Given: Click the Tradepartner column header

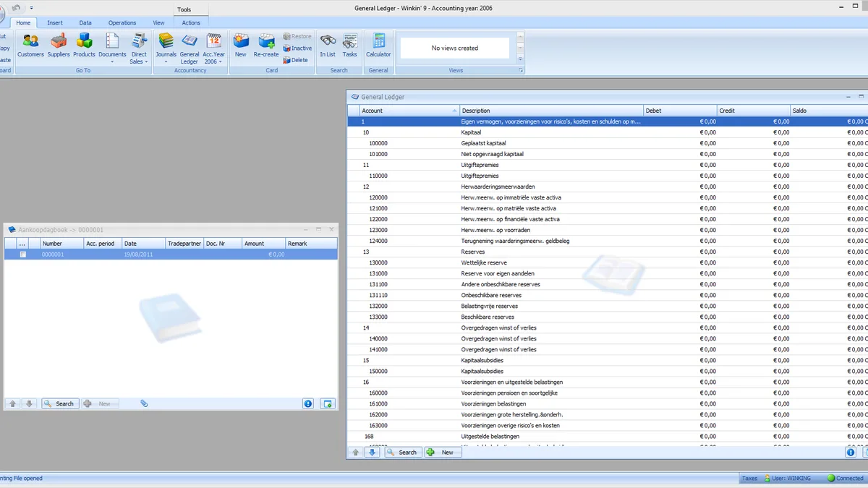Looking at the screenshot, I should 184,244.
